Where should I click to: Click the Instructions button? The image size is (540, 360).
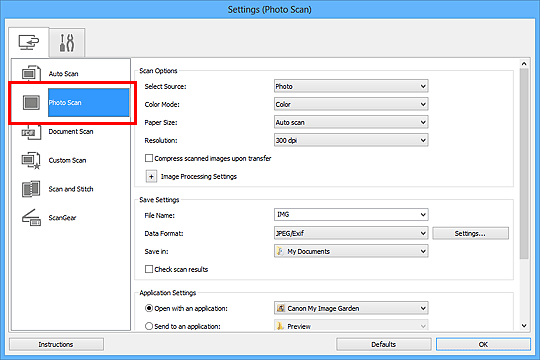click(x=56, y=344)
